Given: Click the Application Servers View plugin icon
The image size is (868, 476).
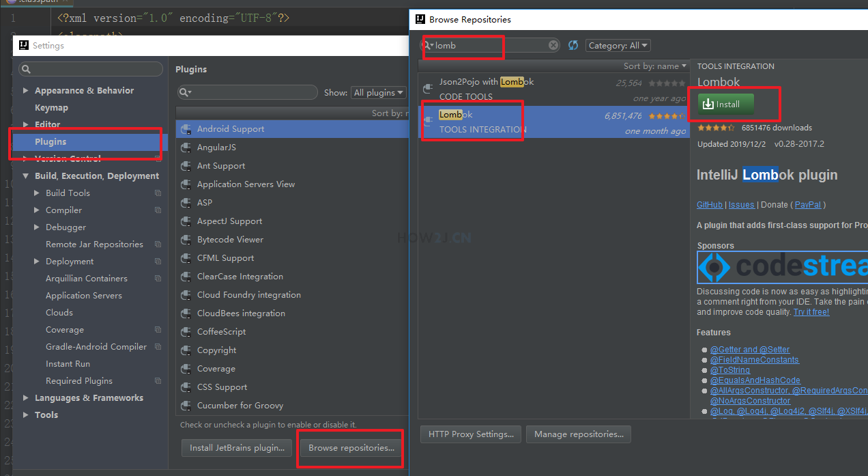Looking at the screenshot, I should tap(186, 184).
